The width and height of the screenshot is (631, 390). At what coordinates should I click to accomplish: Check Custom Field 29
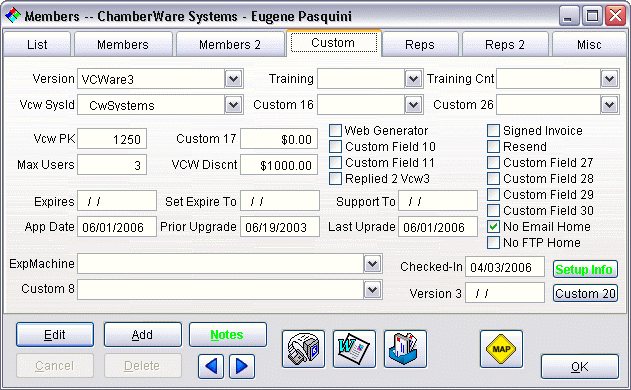[x=493, y=194]
